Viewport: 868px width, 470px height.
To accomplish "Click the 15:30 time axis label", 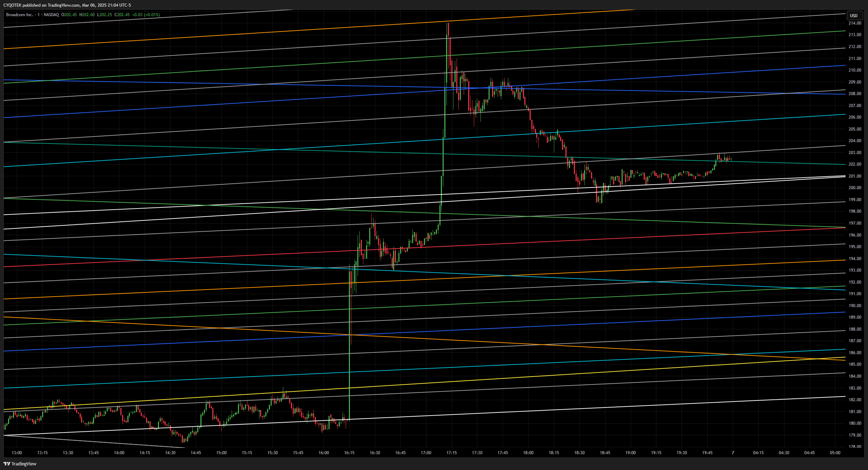I will [x=273, y=453].
